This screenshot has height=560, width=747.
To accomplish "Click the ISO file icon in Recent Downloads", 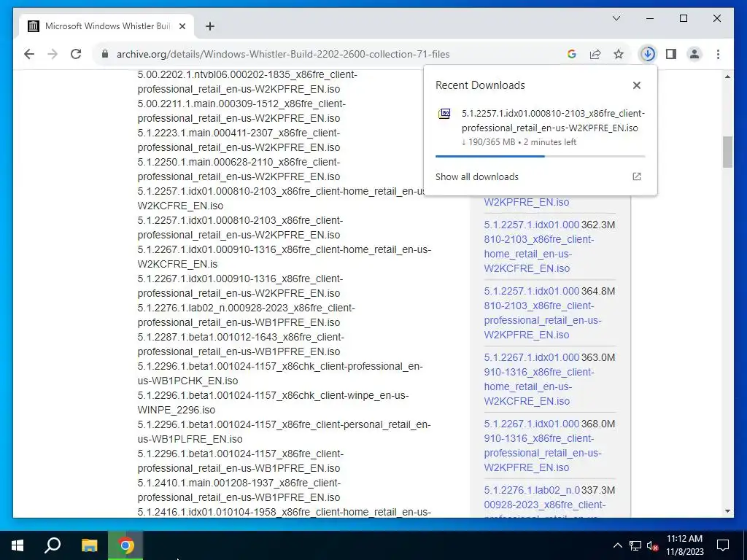I will click(444, 114).
